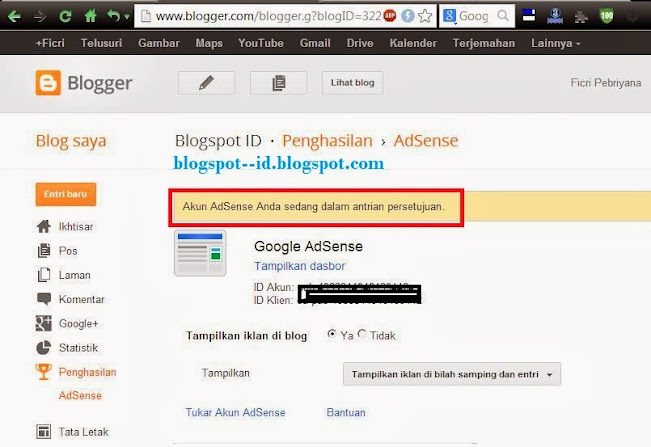Screen dimensions: 651x447
Task: Click the Laman pages icon
Action: [44, 275]
